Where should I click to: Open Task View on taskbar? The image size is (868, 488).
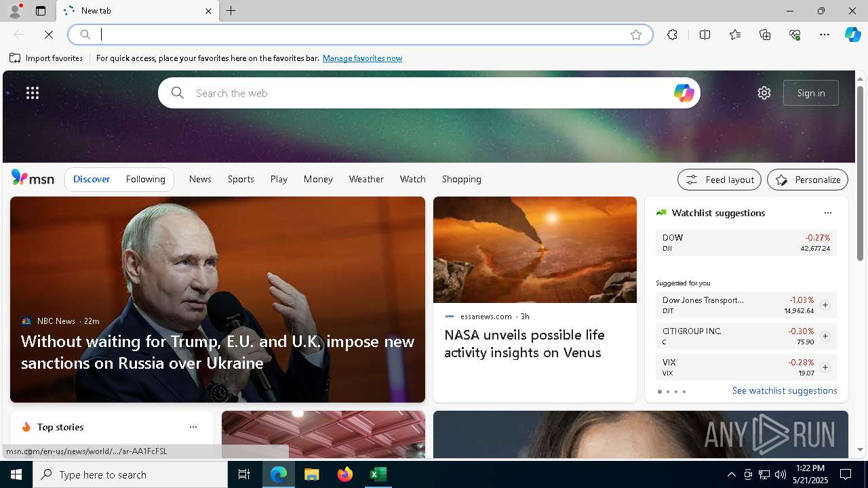point(244,474)
